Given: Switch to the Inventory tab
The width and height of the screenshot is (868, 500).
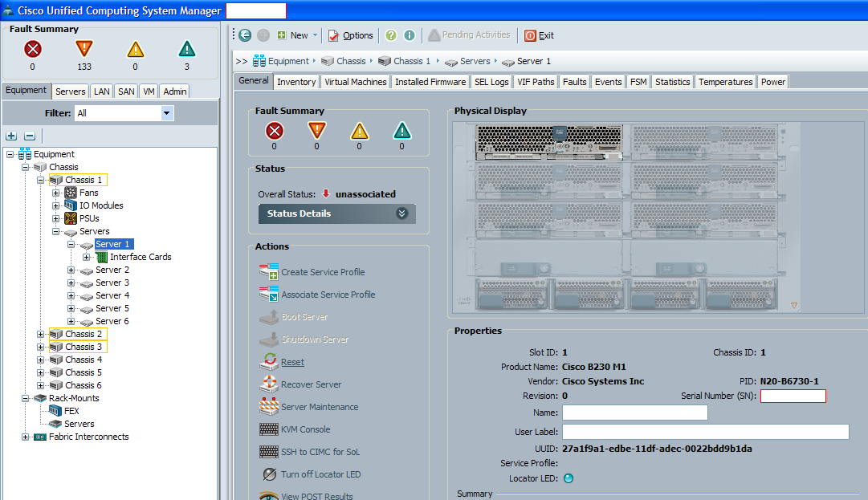Looking at the screenshot, I should 296,82.
